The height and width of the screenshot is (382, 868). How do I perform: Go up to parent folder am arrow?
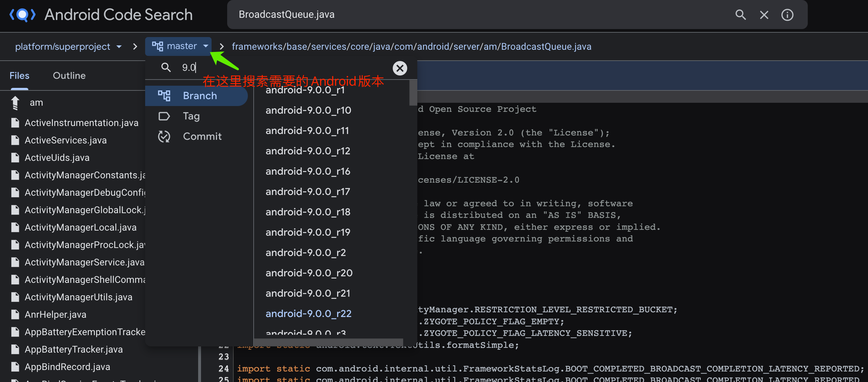coord(15,103)
